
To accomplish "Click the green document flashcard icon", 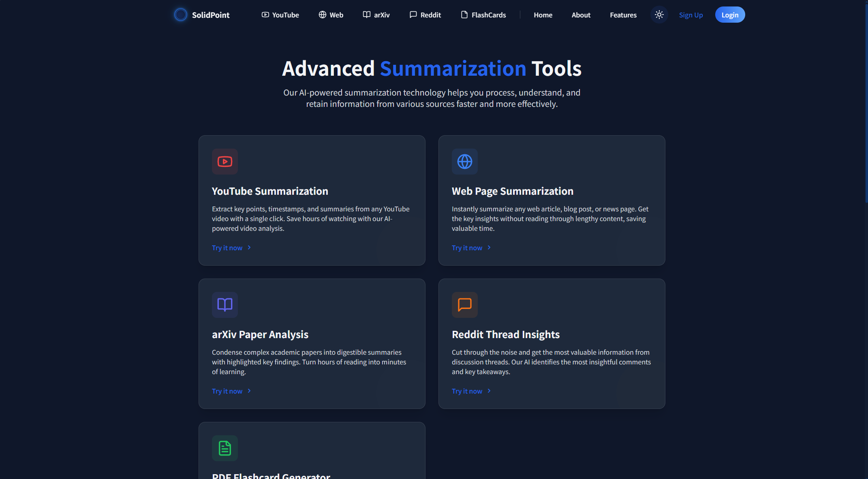I will pyautogui.click(x=225, y=448).
